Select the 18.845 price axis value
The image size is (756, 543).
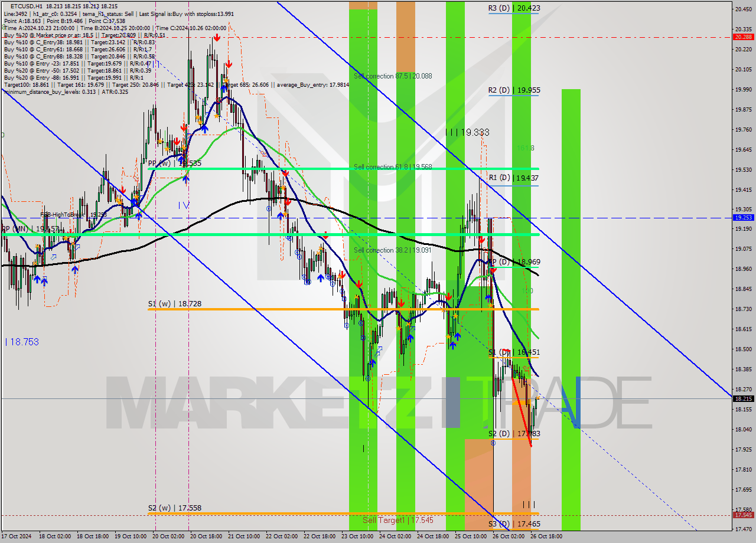coord(743,289)
